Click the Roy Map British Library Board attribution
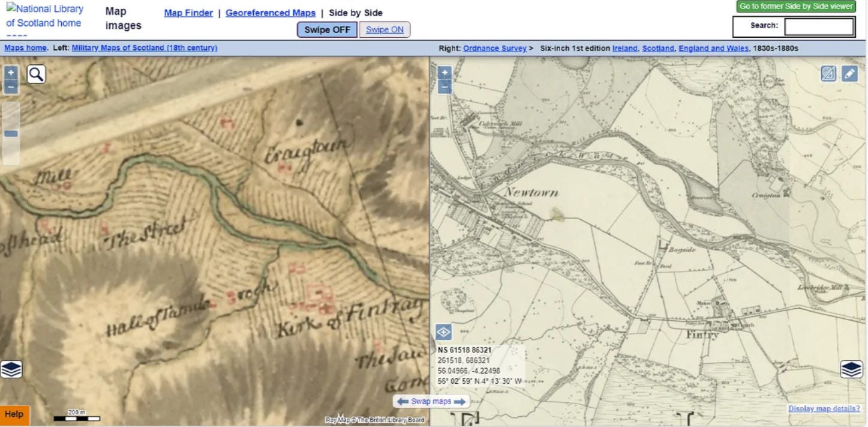The height and width of the screenshot is (427, 868). [x=375, y=420]
